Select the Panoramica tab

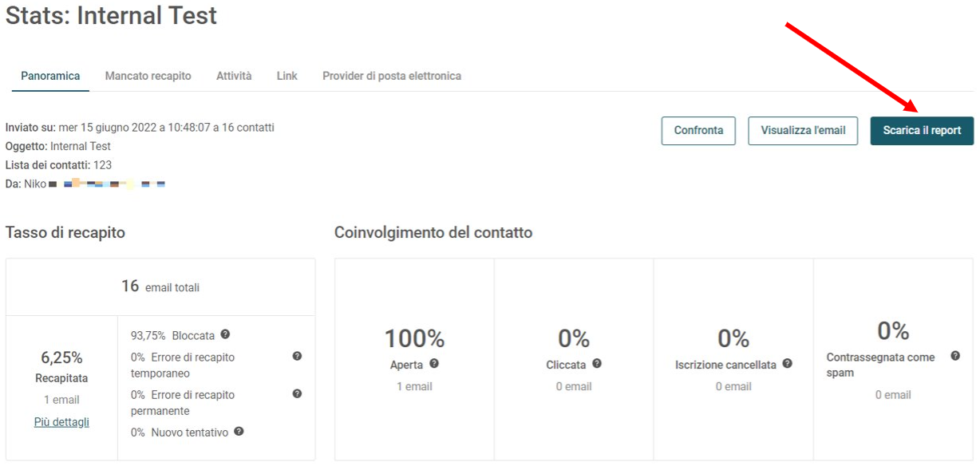(x=50, y=76)
